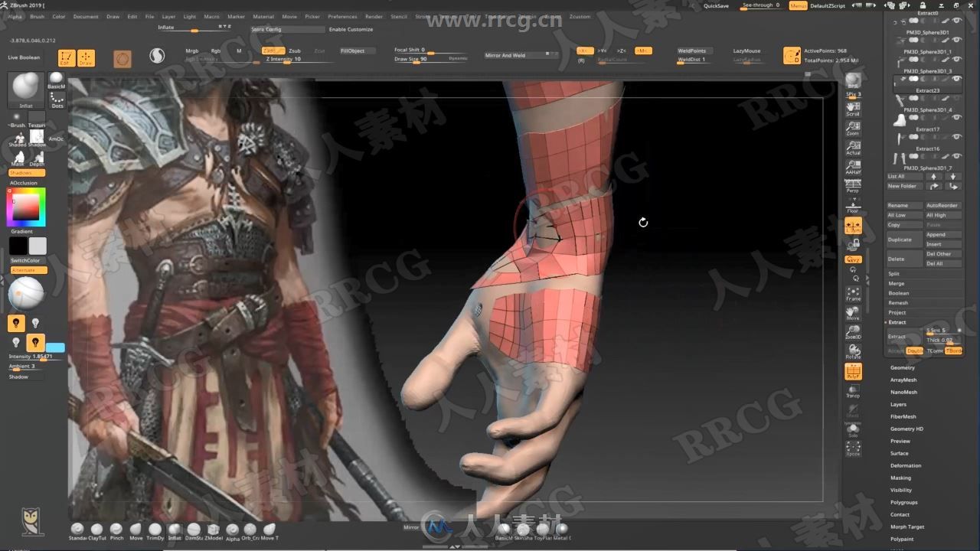Select the DamStandard brush
980x551 pixels.
pyautogui.click(x=194, y=530)
